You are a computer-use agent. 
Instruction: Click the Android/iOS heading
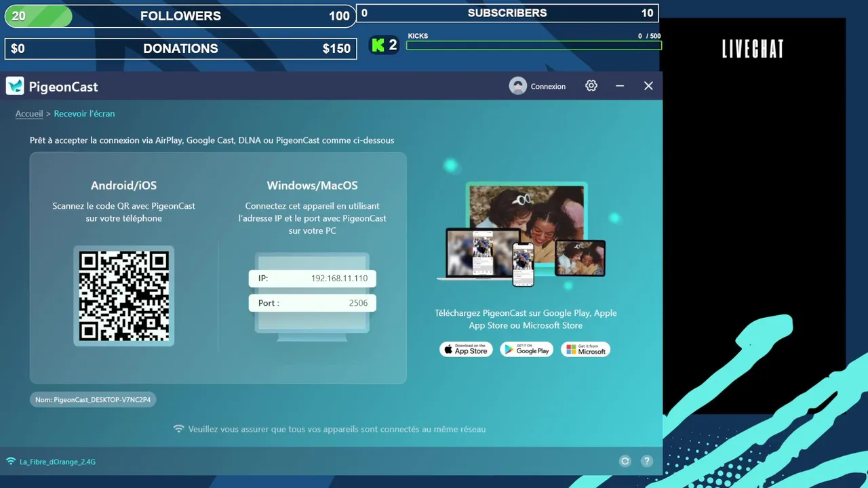[124, 186]
